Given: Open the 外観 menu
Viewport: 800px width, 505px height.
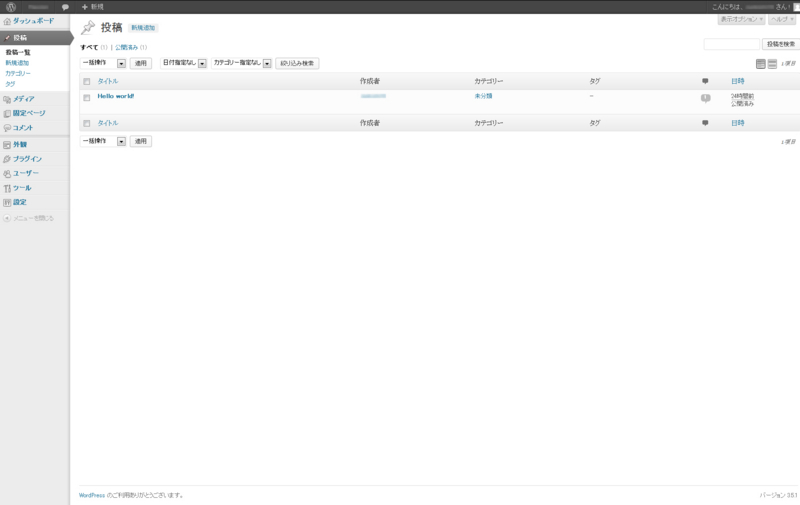Looking at the screenshot, I should 20,144.
